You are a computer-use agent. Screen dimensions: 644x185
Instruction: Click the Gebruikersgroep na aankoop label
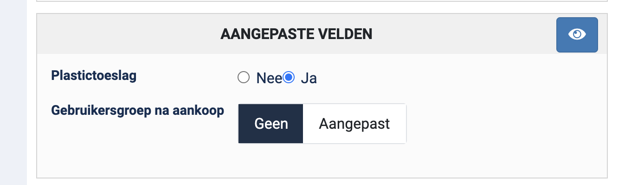(x=137, y=111)
